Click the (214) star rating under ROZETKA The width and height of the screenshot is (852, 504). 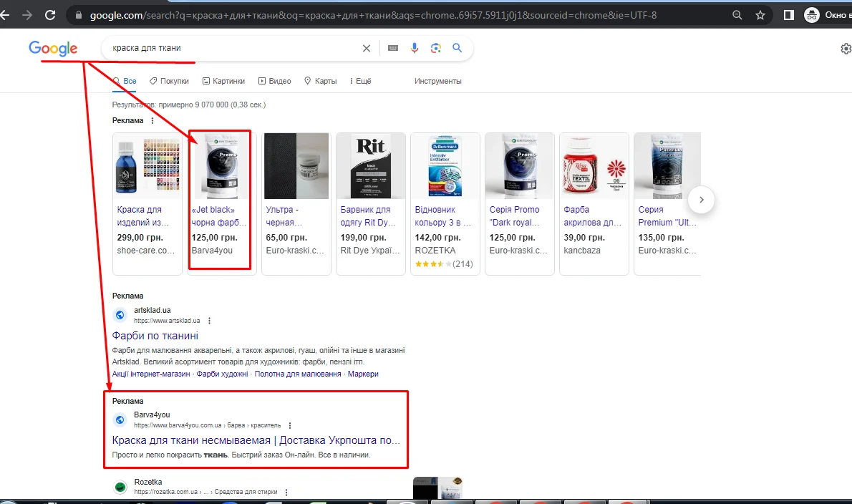click(x=444, y=264)
